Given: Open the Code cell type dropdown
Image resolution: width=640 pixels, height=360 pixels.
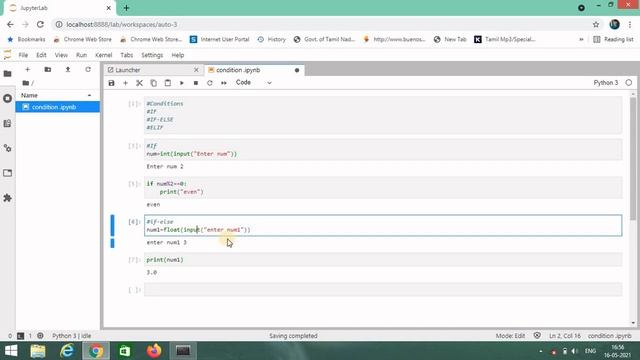Looking at the screenshot, I should coord(253,82).
